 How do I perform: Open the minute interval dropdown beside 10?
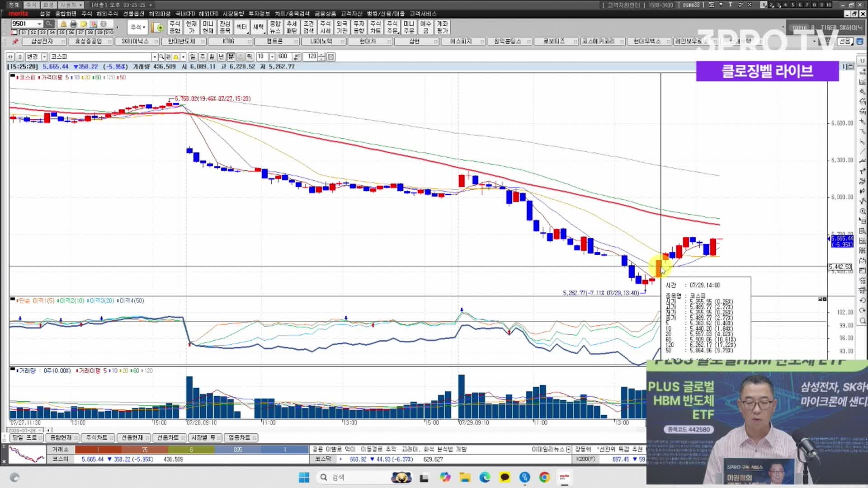[x=272, y=56]
